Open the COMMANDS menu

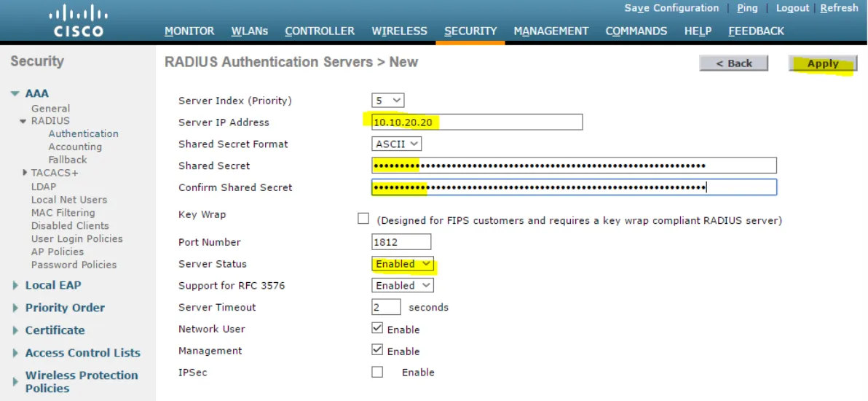636,31
